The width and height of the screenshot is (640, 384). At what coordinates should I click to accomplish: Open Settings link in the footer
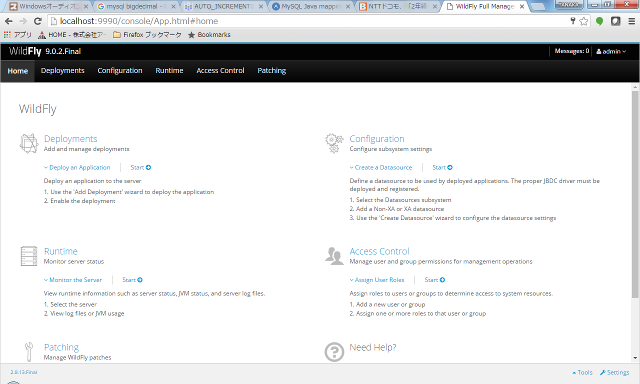pyautogui.click(x=615, y=373)
